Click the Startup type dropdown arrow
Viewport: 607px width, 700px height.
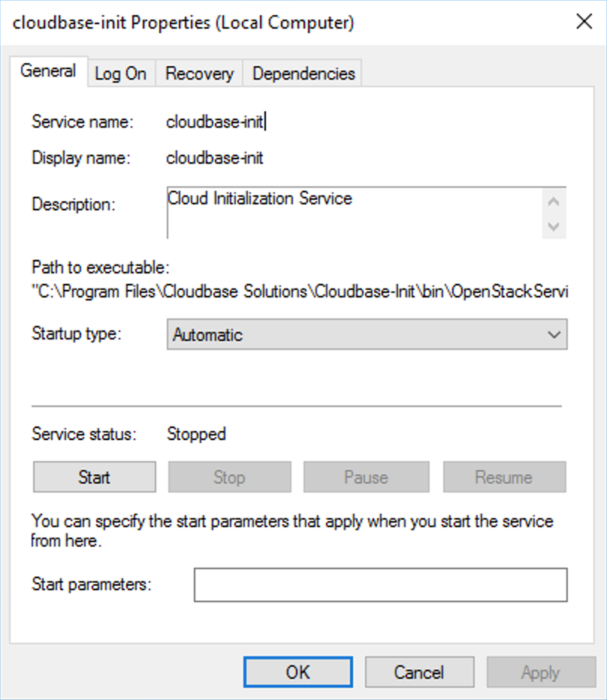click(x=554, y=335)
